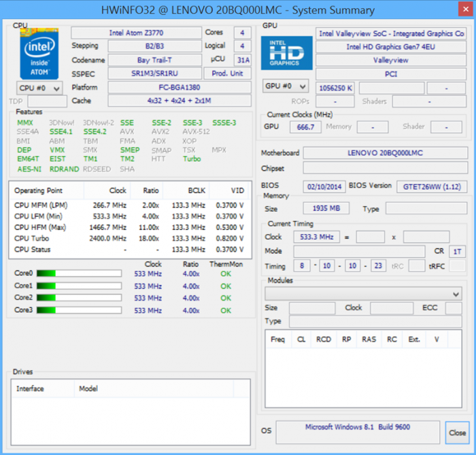Click the Intel Atom Z3770 name field

136,33
